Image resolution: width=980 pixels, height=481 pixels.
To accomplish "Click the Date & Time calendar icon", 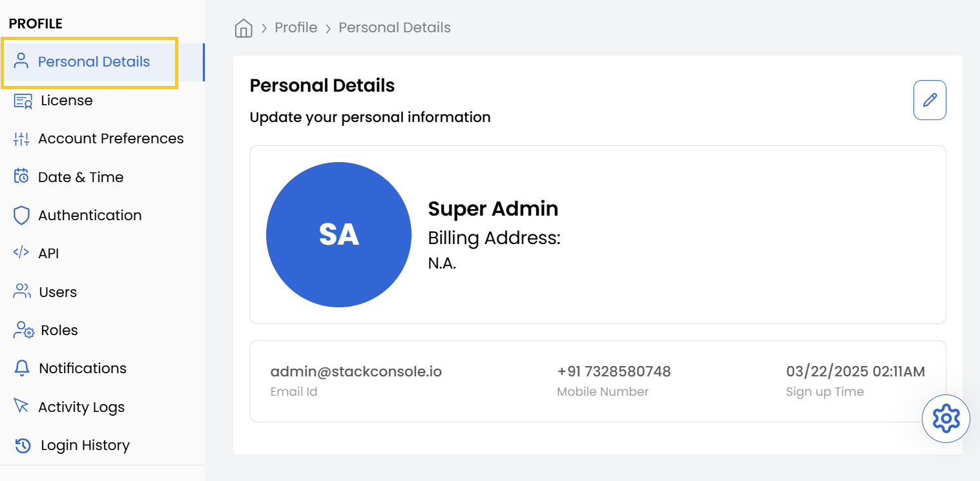I will coord(21,177).
